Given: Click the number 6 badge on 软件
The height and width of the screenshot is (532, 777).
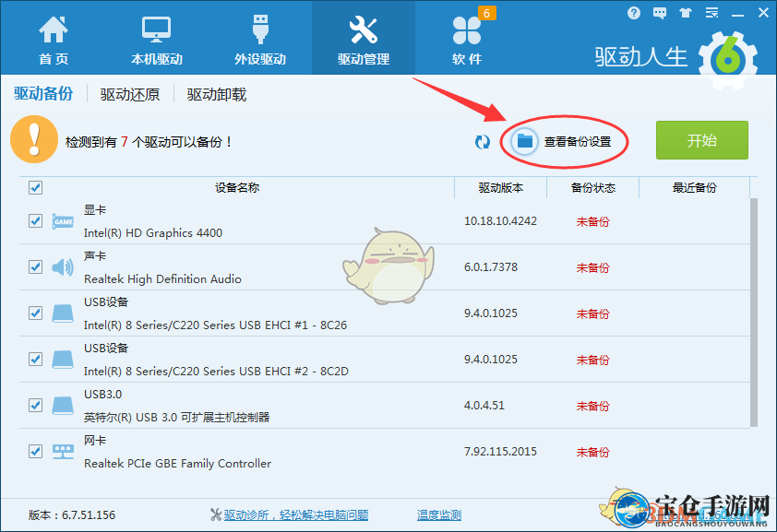Looking at the screenshot, I should [486, 13].
